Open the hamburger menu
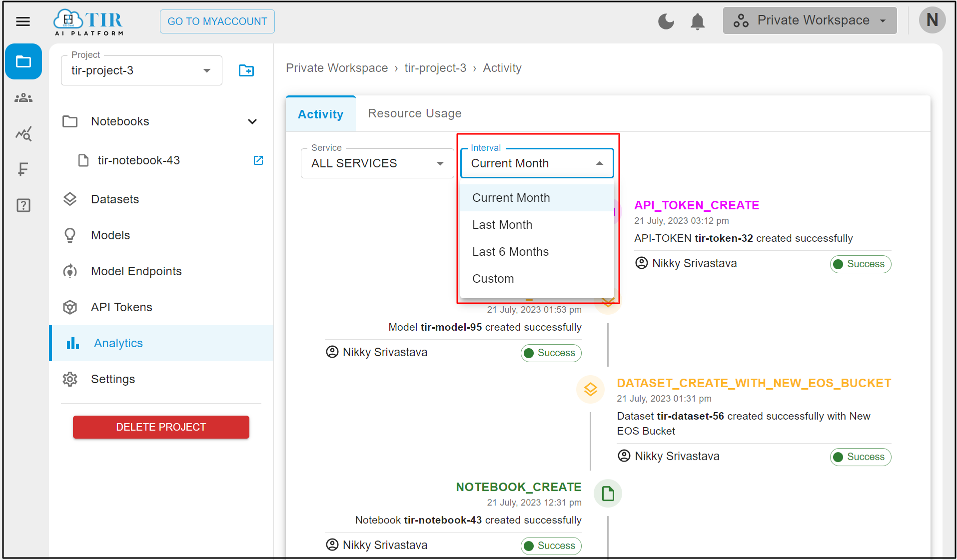Image resolution: width=957 pixels, height=560 pixels. (x=23, y=21)
